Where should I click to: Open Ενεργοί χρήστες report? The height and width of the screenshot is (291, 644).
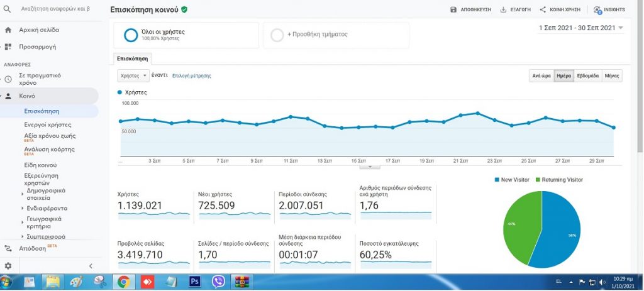tap(48, 124)
